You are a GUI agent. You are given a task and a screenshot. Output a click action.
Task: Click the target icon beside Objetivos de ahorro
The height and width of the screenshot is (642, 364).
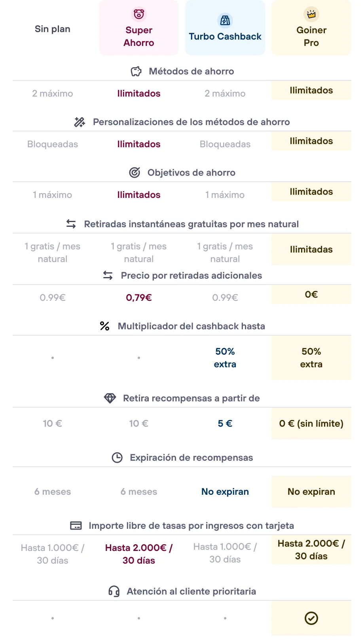click(135, 173)
